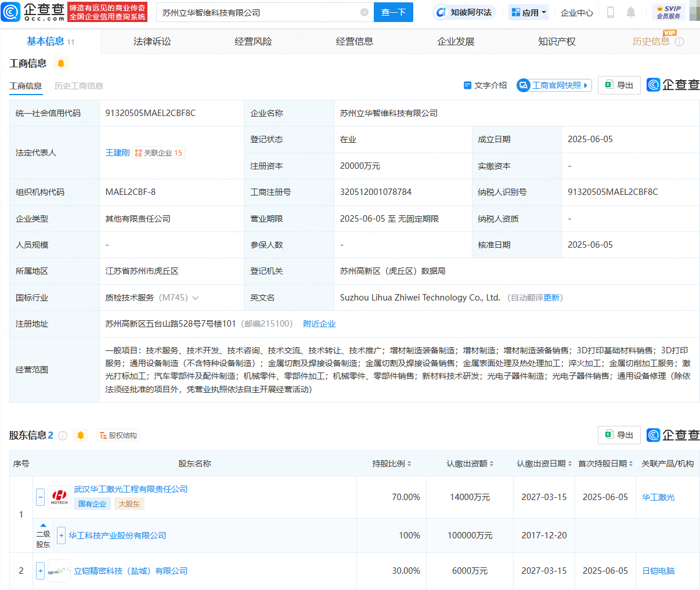
Task: Open 知彼阿尔法 from the top bar
Action: tap(464, 12)
